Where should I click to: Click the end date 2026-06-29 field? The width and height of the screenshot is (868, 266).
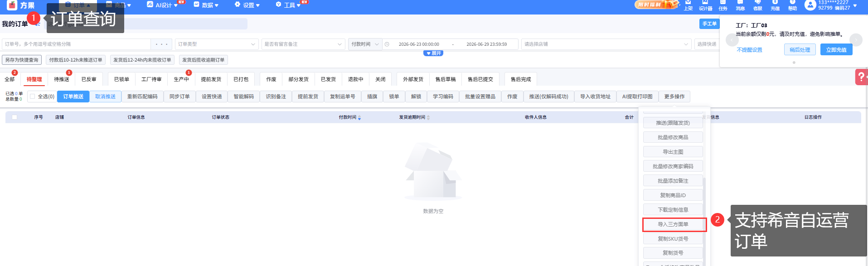[x=486, y=44]
